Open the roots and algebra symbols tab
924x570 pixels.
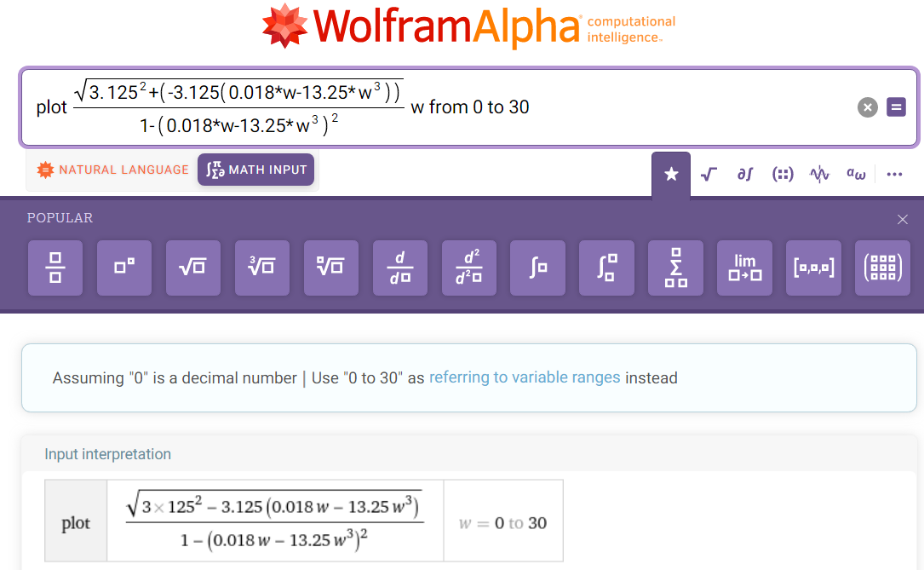tap(709, 175)
